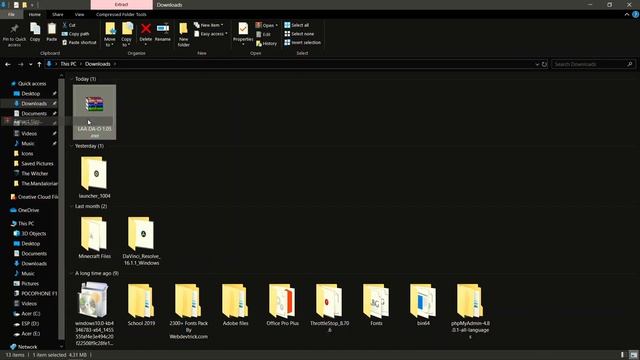Go back with the Back arrow
Screen dimensions: 640x360
pos(8,64)
